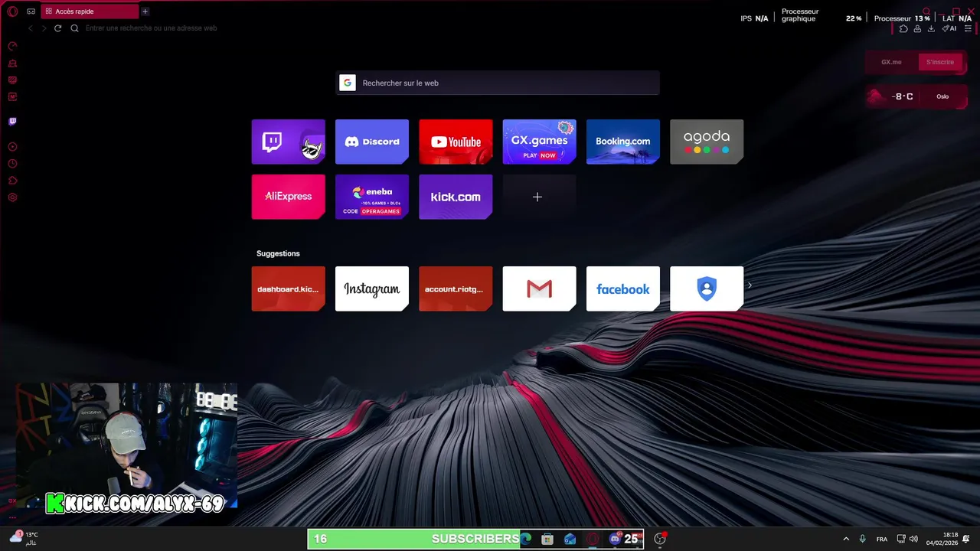Open the Opera main menu logo
Viewport: 980px width, 551px height.
click(12, 11)
